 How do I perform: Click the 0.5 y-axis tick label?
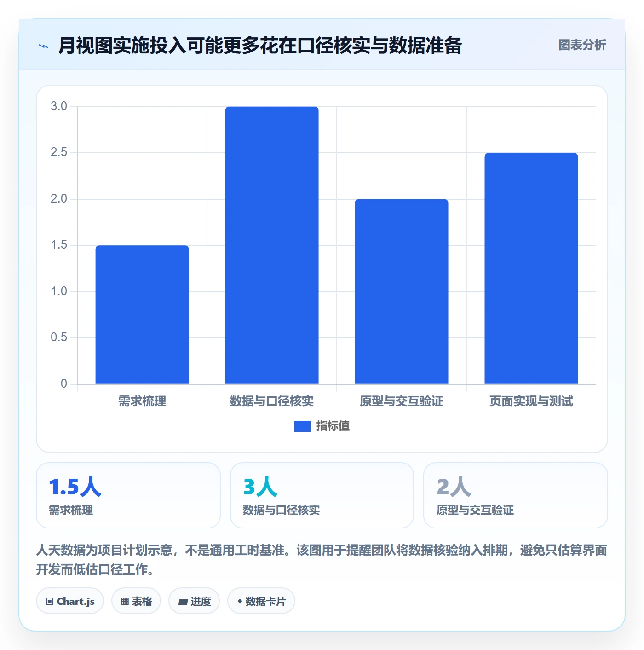[x=59, y=337]
